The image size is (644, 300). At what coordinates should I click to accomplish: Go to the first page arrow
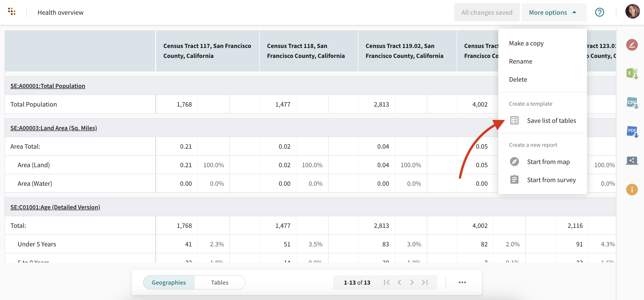point(386,282)
